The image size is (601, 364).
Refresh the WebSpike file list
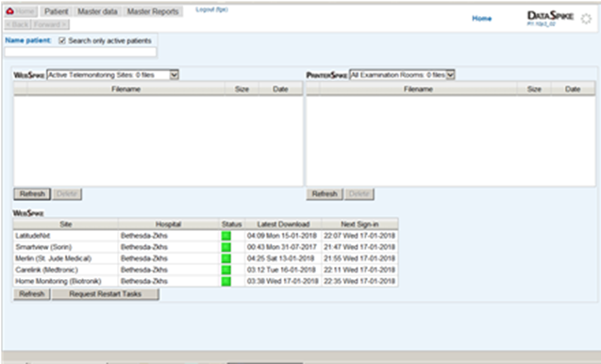[x=32, y=194]
